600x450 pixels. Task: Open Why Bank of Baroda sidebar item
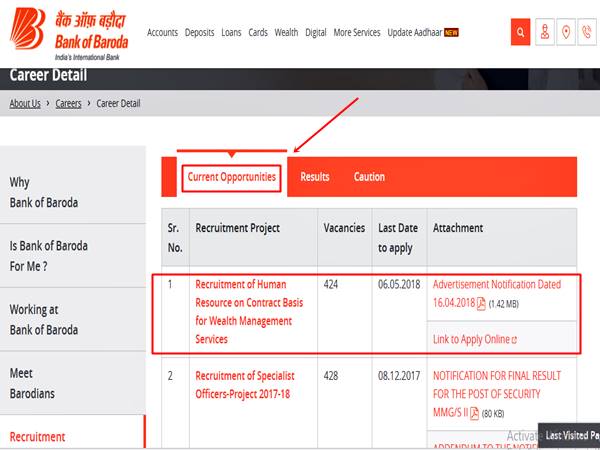pos(73,192)
